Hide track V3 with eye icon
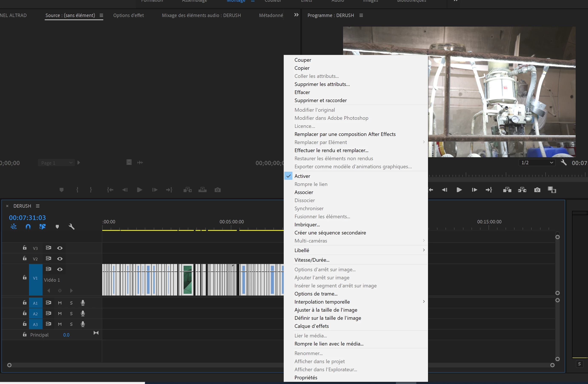 click(x=60, y=248)
